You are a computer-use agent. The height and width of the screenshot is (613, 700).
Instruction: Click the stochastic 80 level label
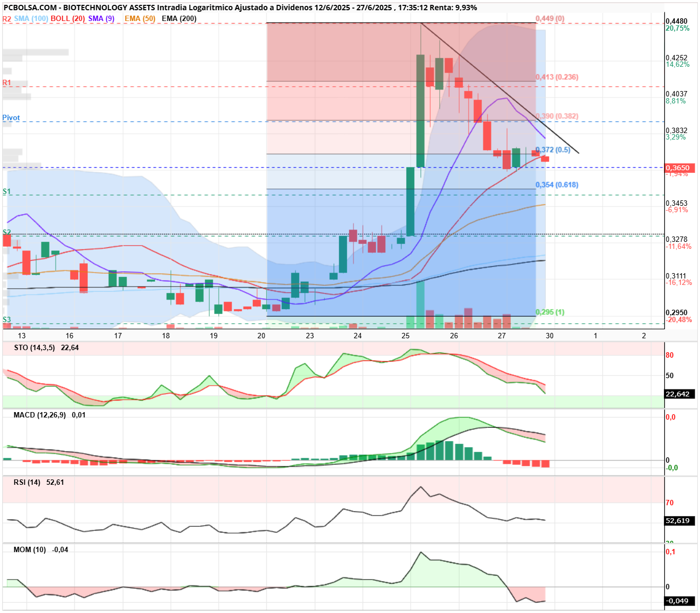click(670, 355)
